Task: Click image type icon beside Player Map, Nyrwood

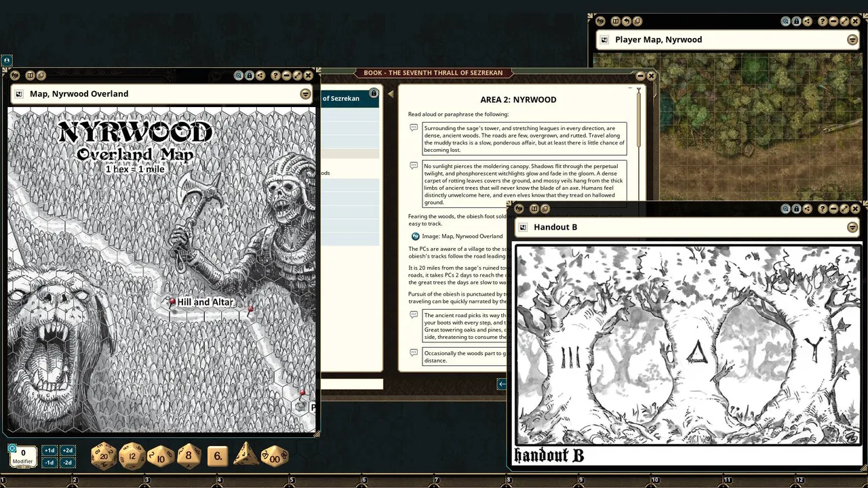Action: [x=604, y=39]
